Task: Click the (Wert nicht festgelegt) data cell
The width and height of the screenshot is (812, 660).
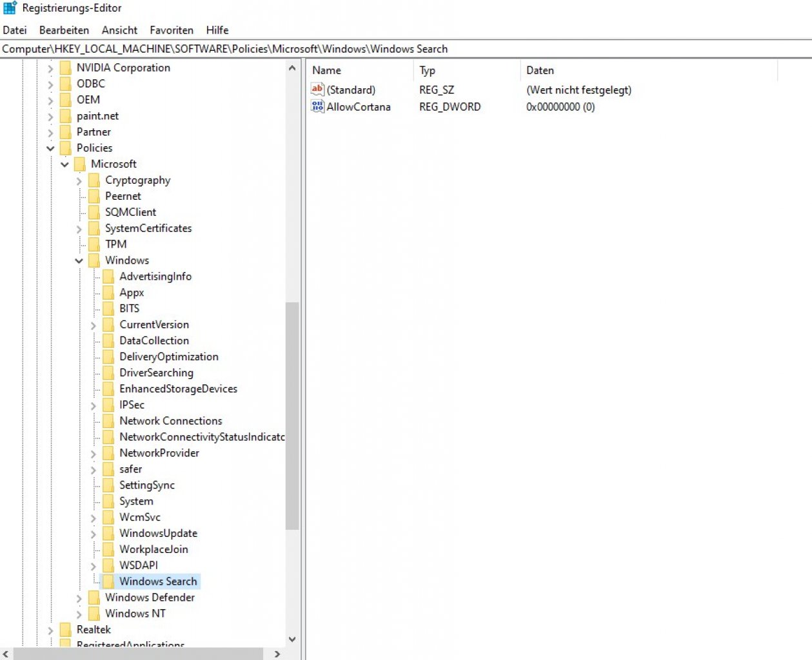Action: 579,90
